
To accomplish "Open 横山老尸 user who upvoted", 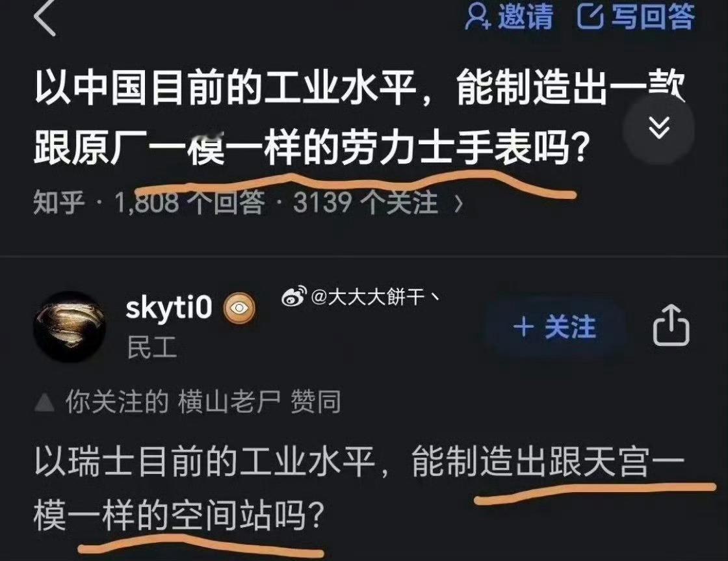I will tap(229, 402).
